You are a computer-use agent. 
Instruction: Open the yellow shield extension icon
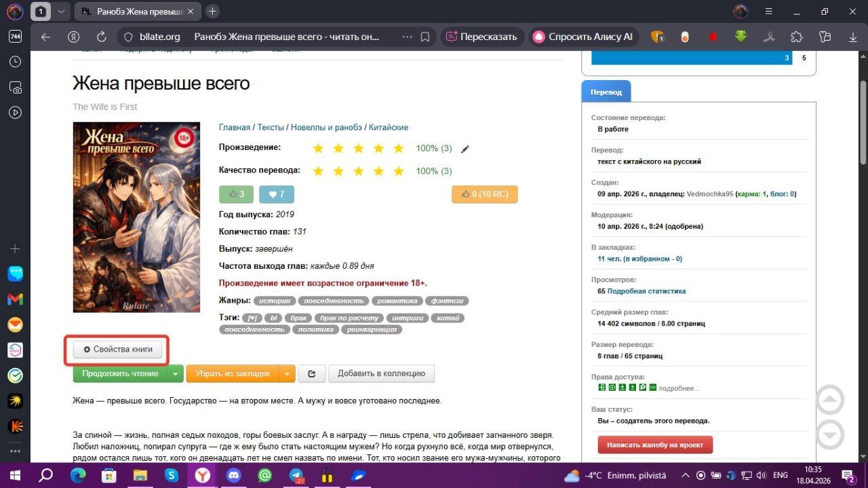[x=657, y=37]
